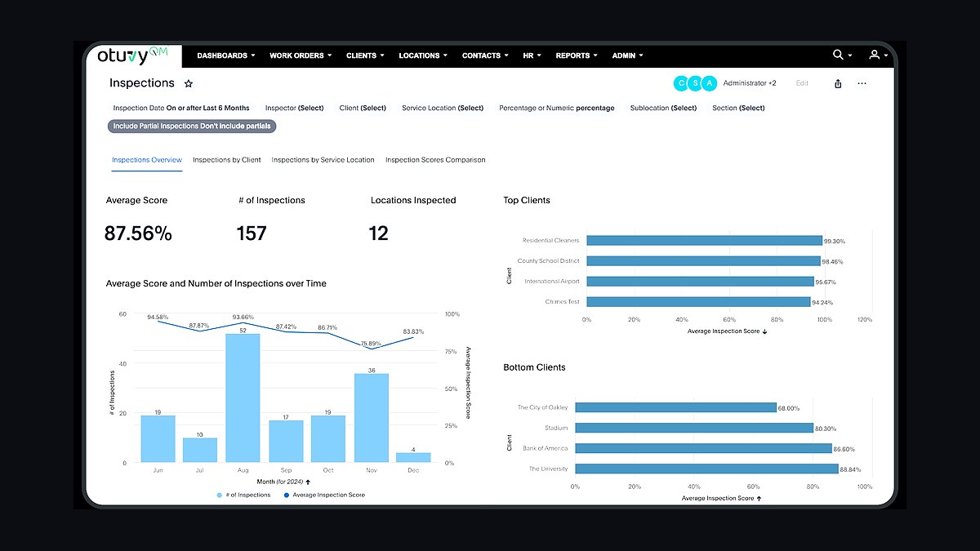This screenshot has width=980, height=551.
Task: Click the Jul bar showing 10 inspections
Action: pyautogui.click(x=200, y=451)
